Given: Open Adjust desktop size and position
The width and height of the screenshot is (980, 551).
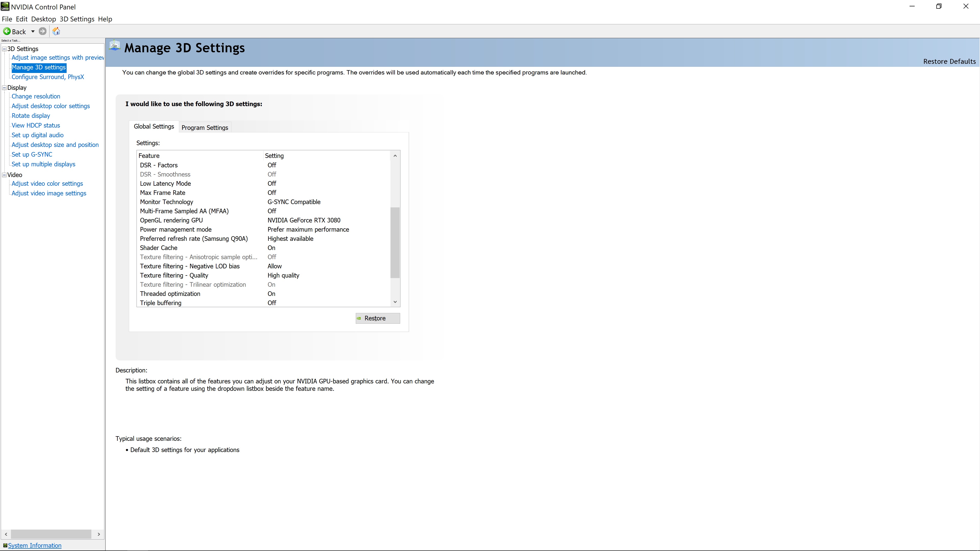Looking at the screenshot, I should [x=55, y=145].
